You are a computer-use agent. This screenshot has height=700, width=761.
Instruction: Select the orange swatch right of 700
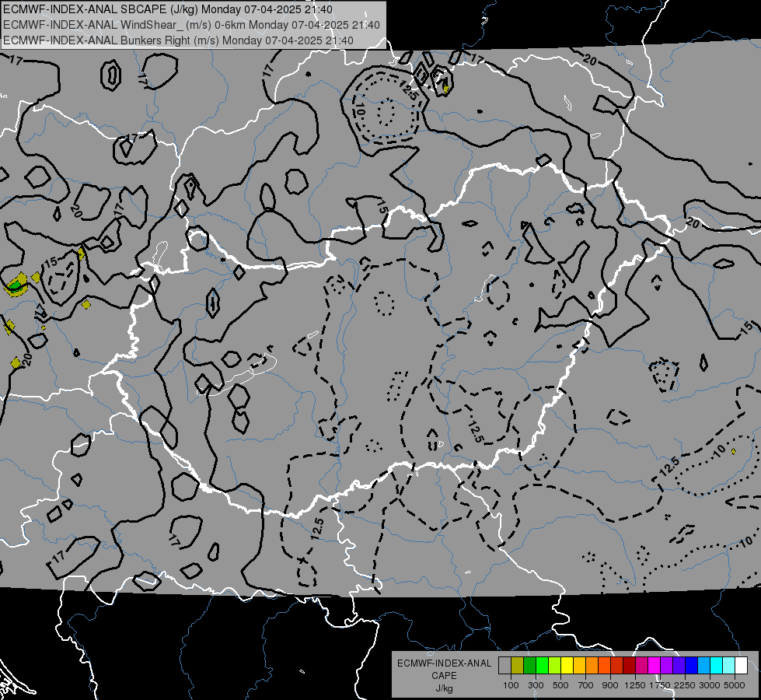point(592,666)
